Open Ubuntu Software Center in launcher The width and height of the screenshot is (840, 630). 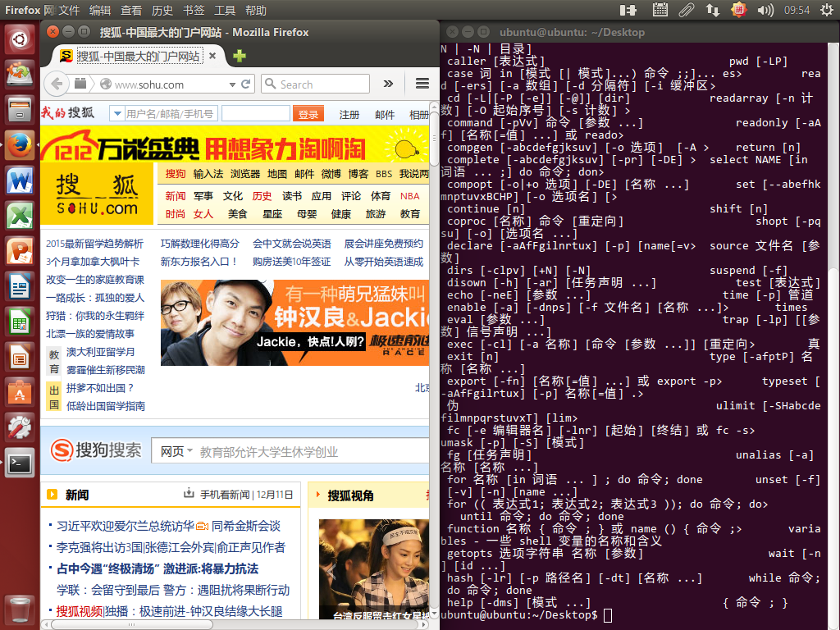tap(20, 393)
